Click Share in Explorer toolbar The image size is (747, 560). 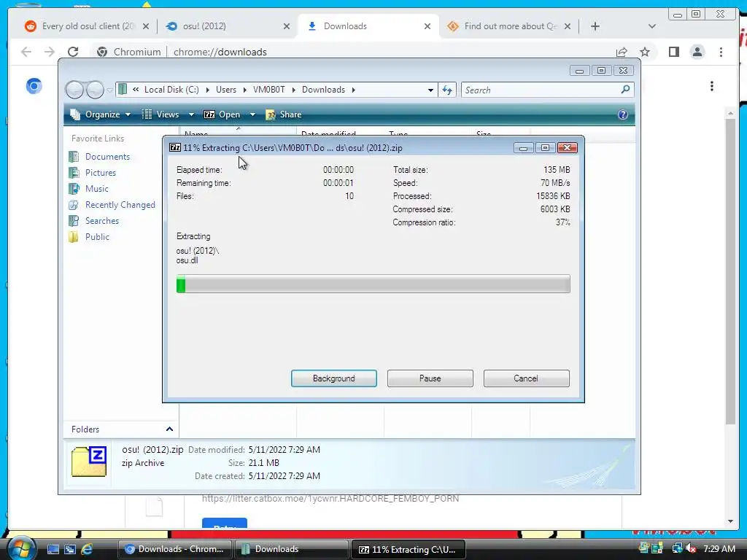pos(284,114)
